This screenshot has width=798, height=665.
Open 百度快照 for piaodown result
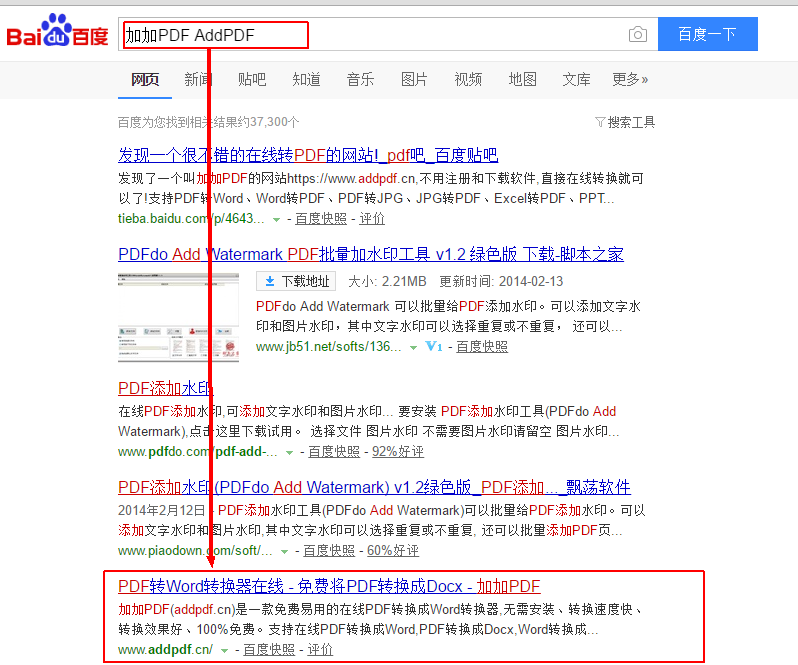[x=329, y=551]
